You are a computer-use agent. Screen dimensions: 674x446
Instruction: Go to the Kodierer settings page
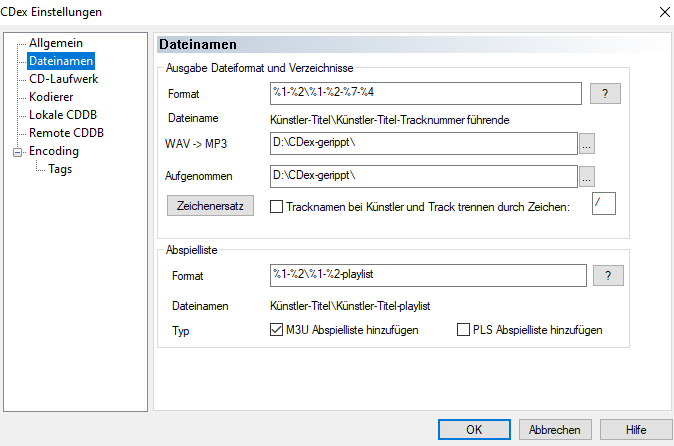coord(51,97)
